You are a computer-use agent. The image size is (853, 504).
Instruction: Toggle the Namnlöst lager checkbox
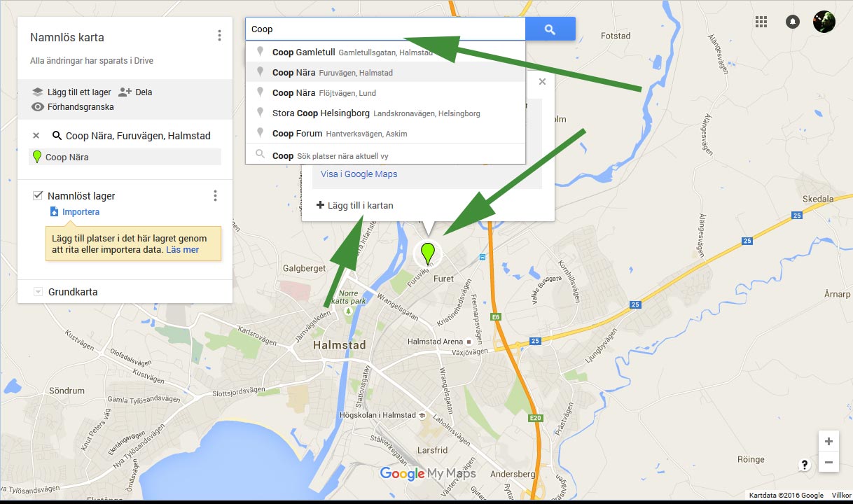click(x=39, y=195)
